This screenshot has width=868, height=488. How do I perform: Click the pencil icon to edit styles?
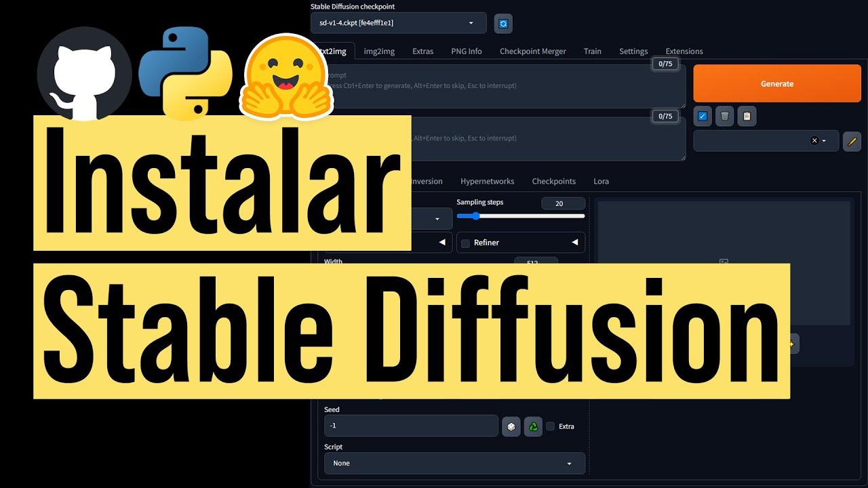coord(852,141)
